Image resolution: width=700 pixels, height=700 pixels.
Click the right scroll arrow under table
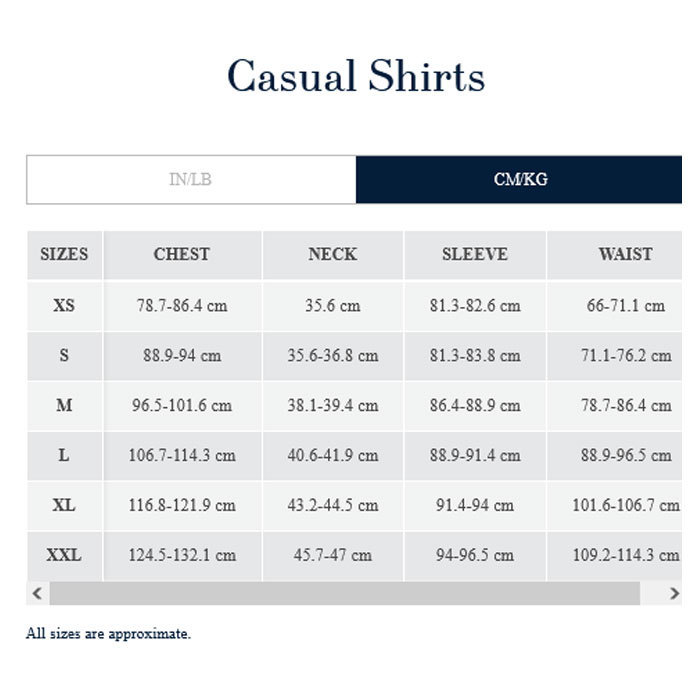[674, 593]
